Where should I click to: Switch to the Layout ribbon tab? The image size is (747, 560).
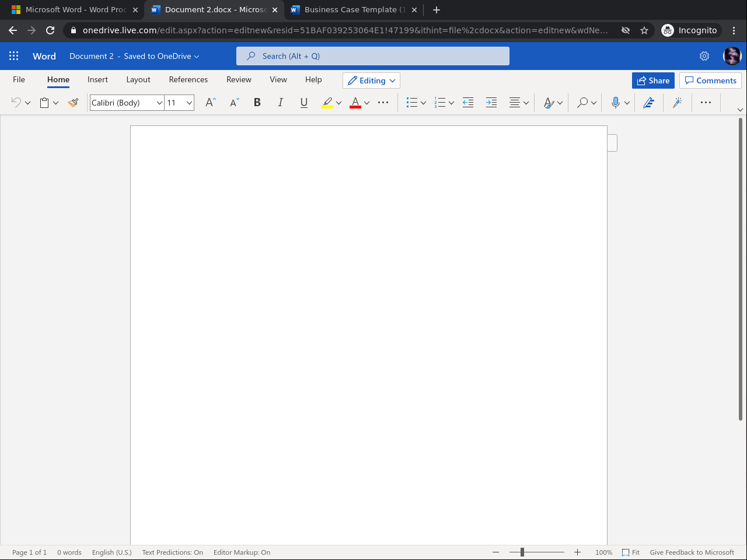(138, 79)
